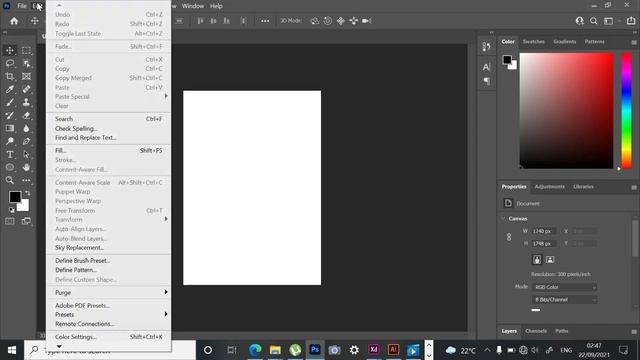Select the Frame tool
Screen dimensions: 640x360
tap(26, 76)
